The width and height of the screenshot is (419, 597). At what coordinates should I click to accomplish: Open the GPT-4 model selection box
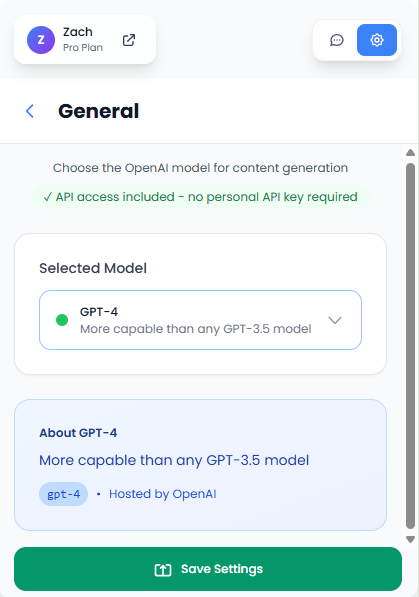pyautogui.click(x=200, y=320)
